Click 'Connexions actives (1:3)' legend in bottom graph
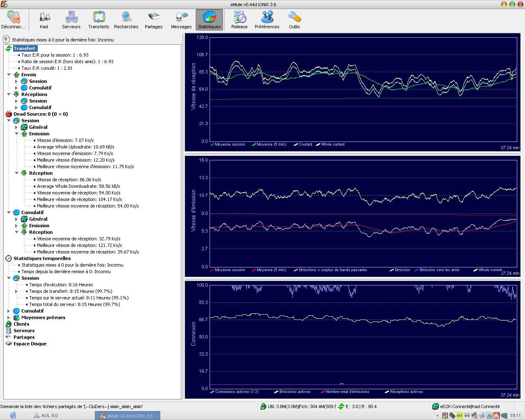Screen dimensions: 525x420 coord(237,392)
